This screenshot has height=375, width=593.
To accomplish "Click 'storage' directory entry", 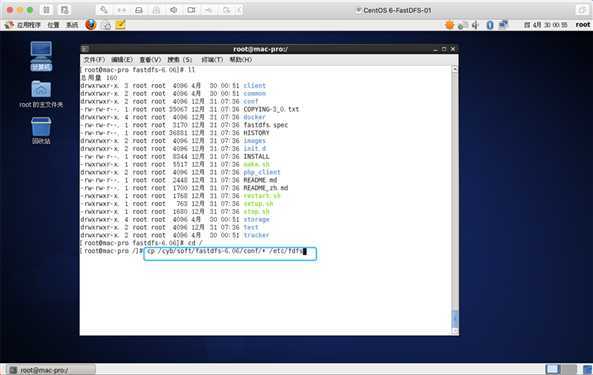I will click(x=256, y=219).
